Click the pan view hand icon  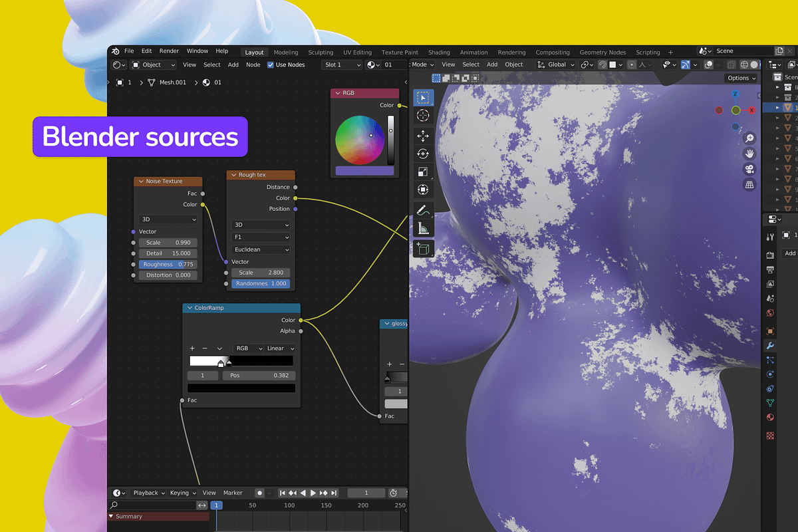pyautogui.click(x=749, y=154)
